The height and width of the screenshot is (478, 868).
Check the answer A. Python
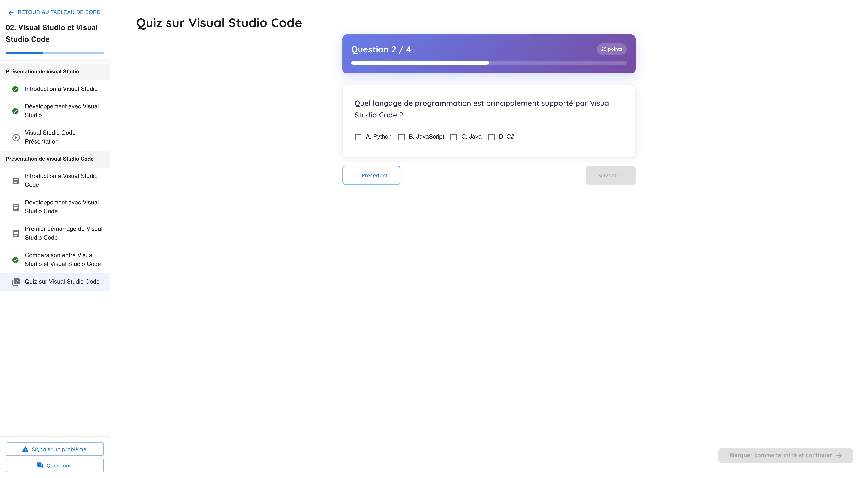coord(358,137)
